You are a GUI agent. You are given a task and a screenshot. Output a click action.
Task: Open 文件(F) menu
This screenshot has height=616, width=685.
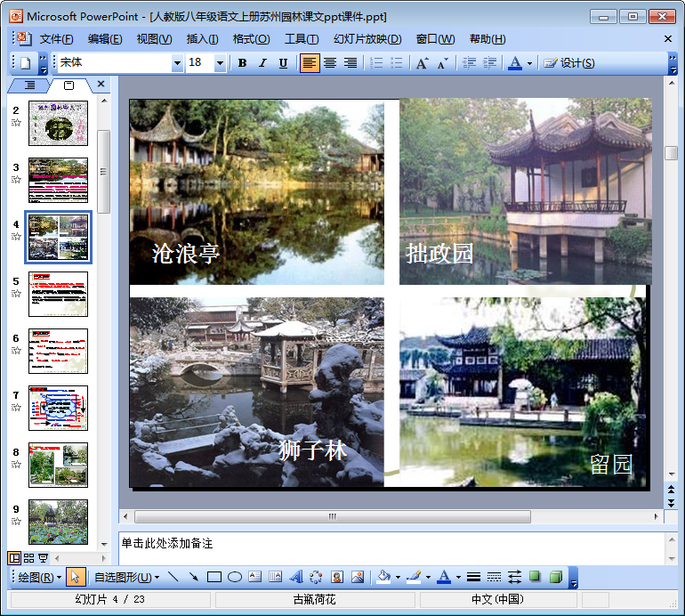[56, 39]
